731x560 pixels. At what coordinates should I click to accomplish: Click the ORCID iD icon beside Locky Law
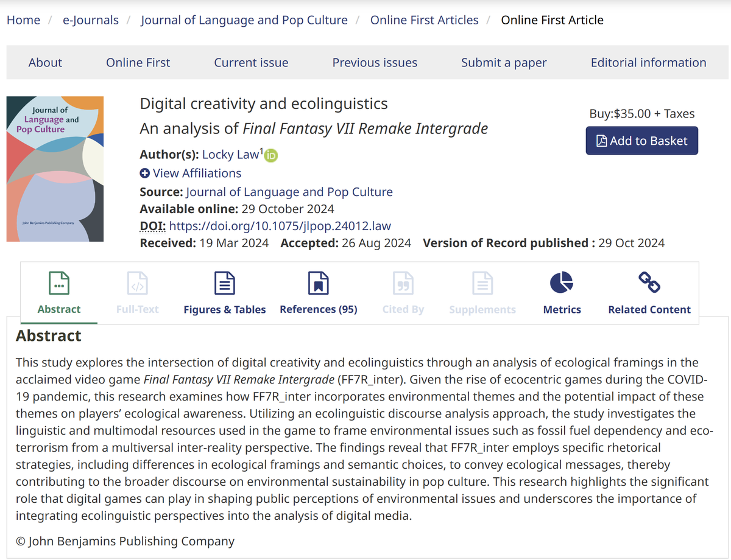(x=271, y=155)
